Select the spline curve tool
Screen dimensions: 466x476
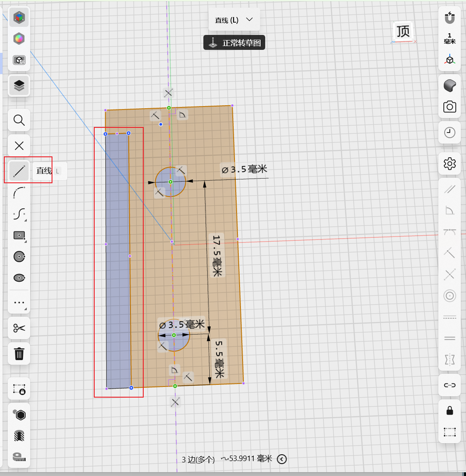click(x=19, y=214)
